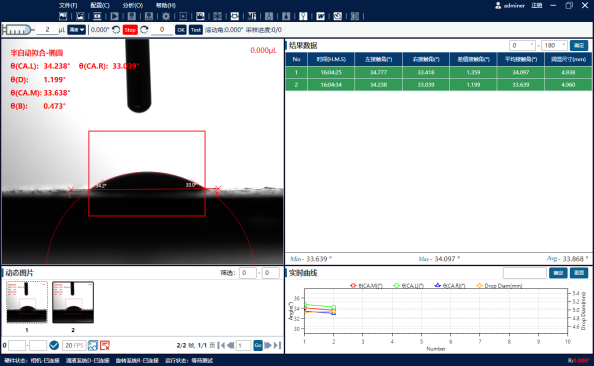Screen dimensions: 594x366
Task: Click the counter-clockwise rotate arrow icon
Action: [x=116, y=30]
